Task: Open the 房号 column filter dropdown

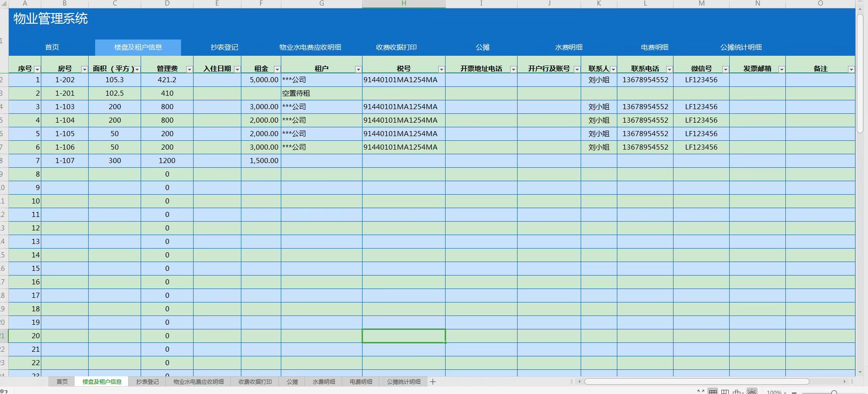Action: point(84,69)
